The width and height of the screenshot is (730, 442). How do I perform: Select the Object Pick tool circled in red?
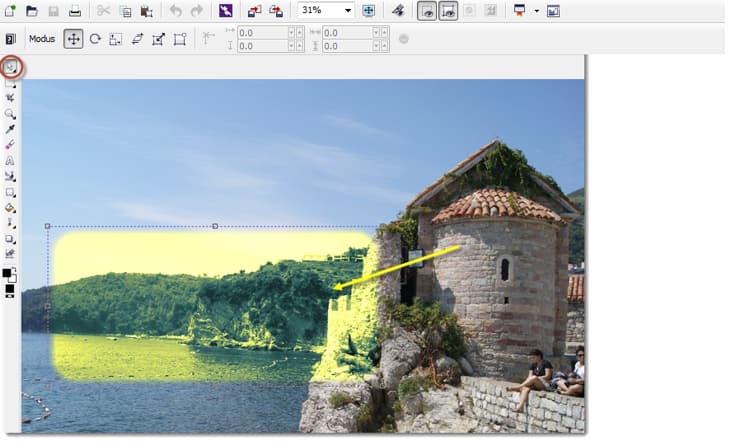(11, 68)
